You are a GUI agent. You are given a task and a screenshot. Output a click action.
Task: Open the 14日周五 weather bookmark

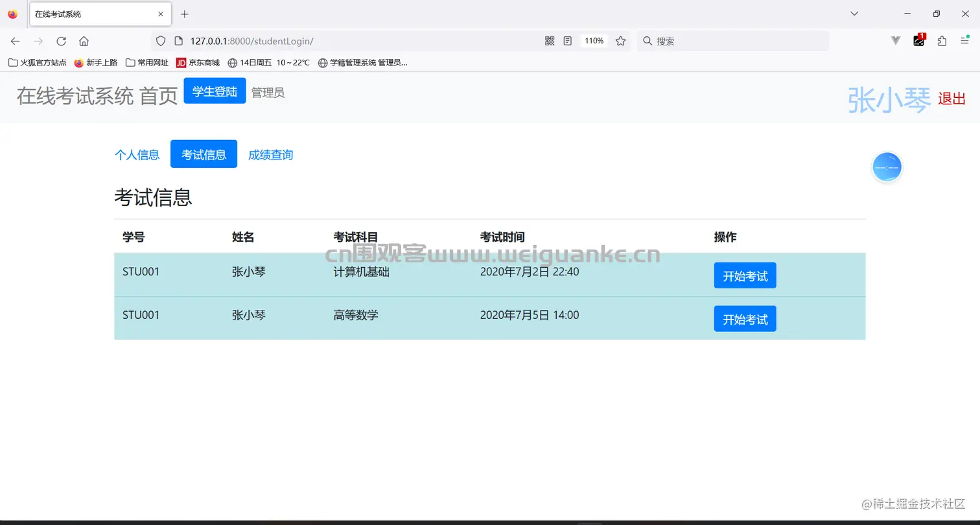(x=268, y=63)
